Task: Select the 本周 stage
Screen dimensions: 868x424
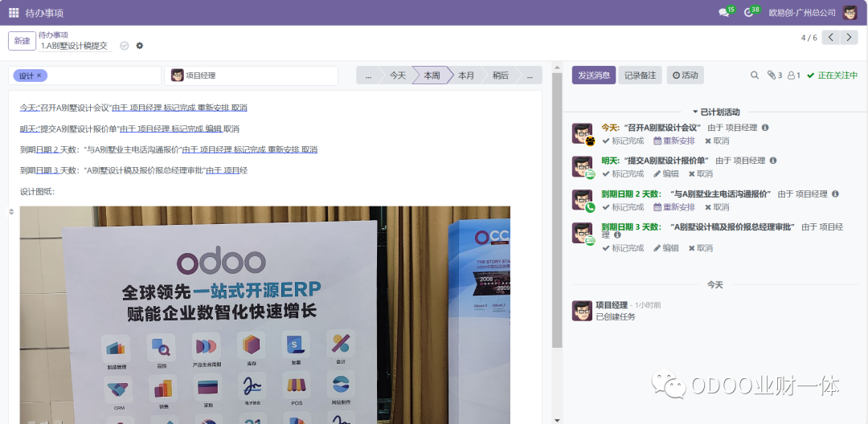Action: (432, 75)
